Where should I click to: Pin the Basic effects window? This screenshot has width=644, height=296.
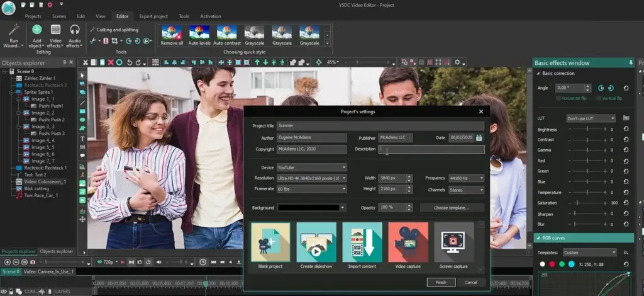pos(631,63)
